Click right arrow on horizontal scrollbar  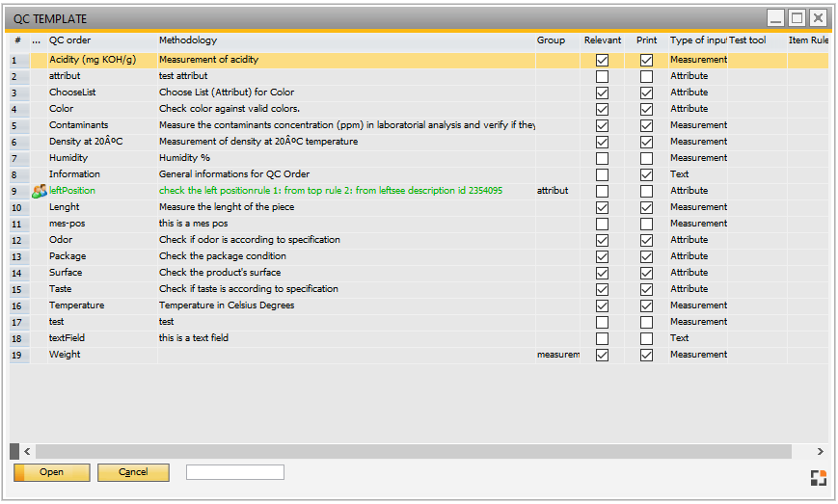[820, 451]
